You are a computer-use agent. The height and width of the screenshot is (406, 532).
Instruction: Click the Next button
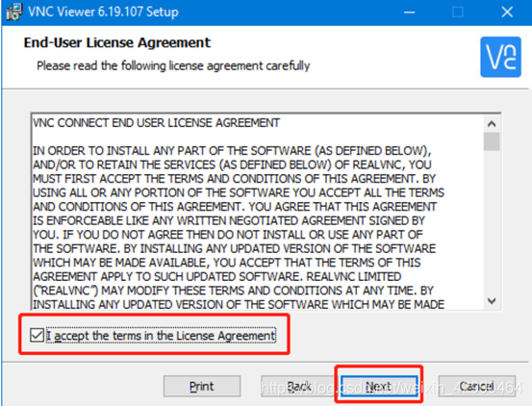379,386
